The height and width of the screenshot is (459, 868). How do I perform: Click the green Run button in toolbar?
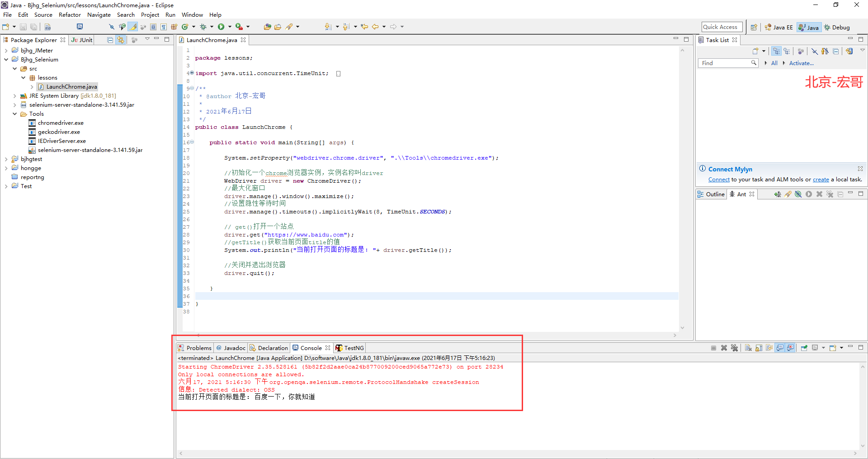(x=221, y=27)
